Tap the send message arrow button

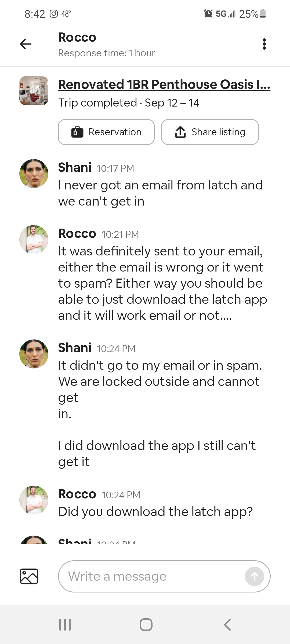254,576
